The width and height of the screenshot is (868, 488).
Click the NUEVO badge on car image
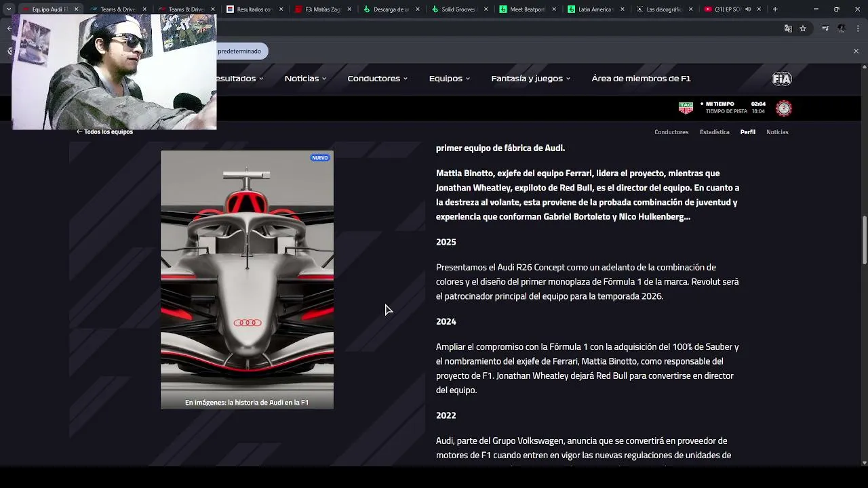coord(320,158)
